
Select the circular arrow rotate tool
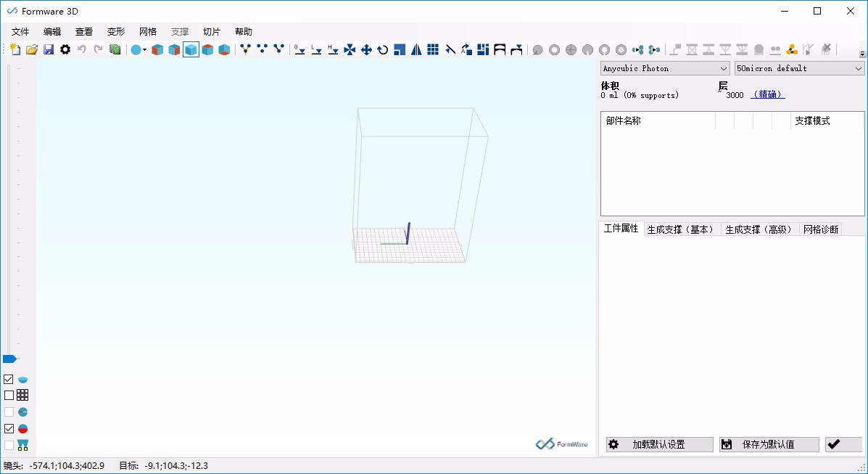[x=383, y=50]
